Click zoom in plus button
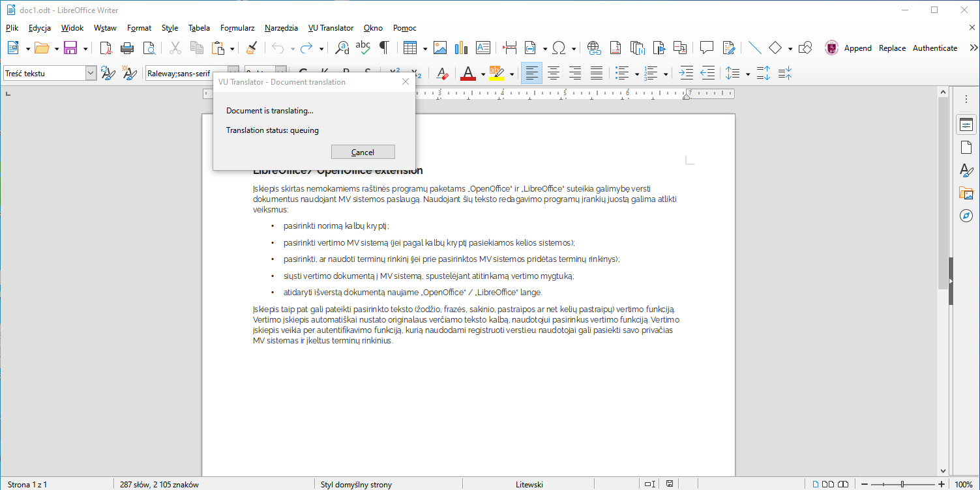 click(942, 484)
